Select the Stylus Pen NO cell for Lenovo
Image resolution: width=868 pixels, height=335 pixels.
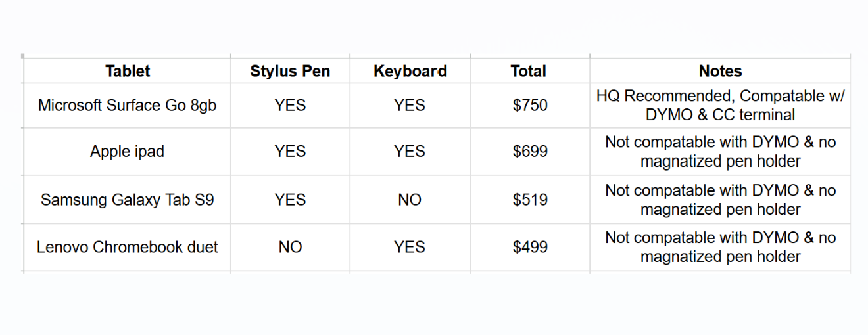[290, 247]
